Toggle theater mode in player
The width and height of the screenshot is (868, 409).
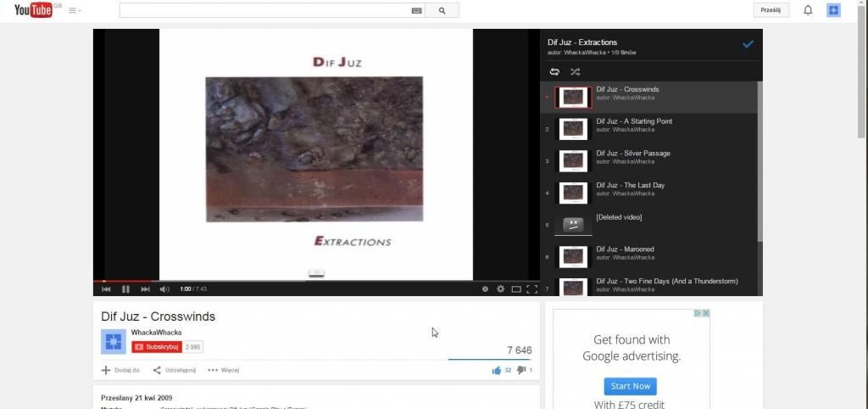[516, 289]
